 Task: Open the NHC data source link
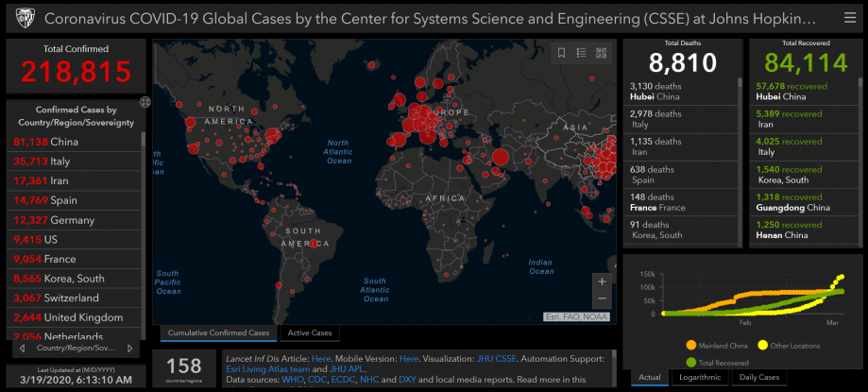[x=370, y=380]
